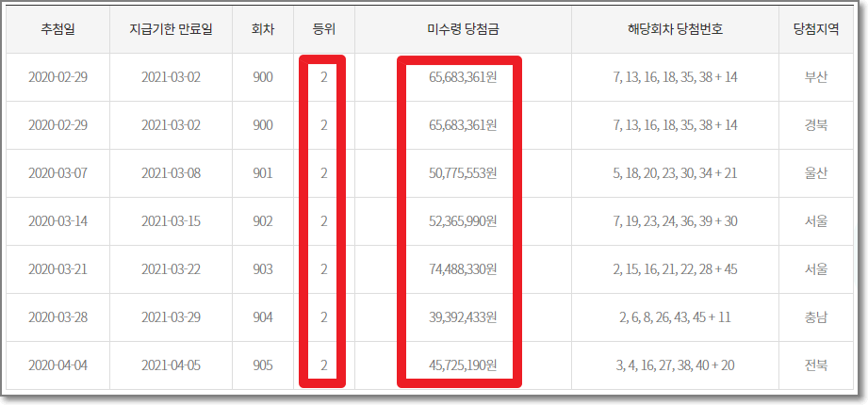Click round number 904
Screen dimensions: 868x405
[262, 317]
